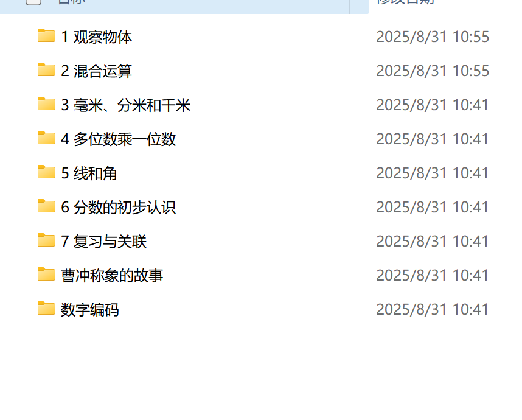This screenshot has width=522, height=420.
Task: Sort by the name column header
Action: pos(72,2)
